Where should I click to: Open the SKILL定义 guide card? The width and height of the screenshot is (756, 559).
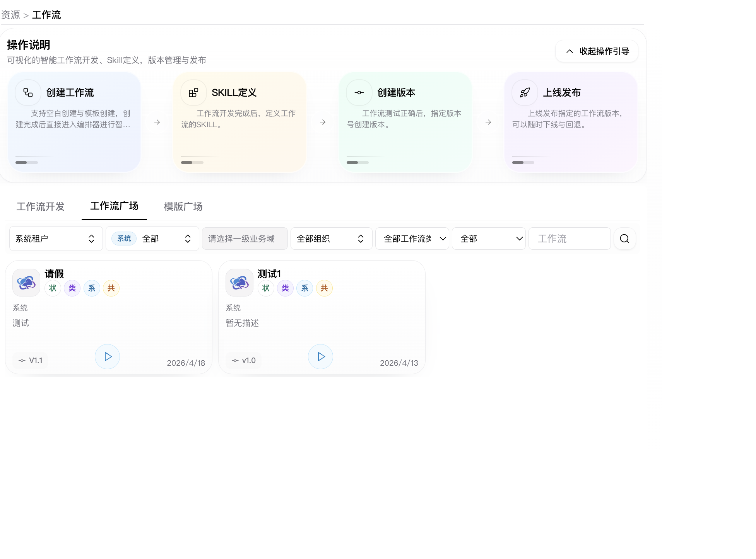(x=240, y=122)
